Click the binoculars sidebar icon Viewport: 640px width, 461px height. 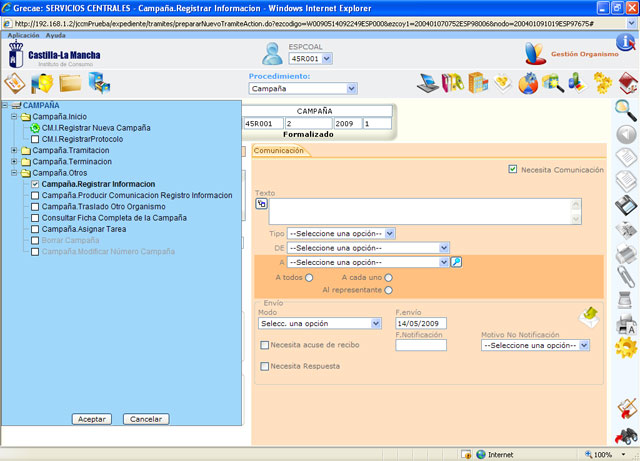click(x=626, y=436)
